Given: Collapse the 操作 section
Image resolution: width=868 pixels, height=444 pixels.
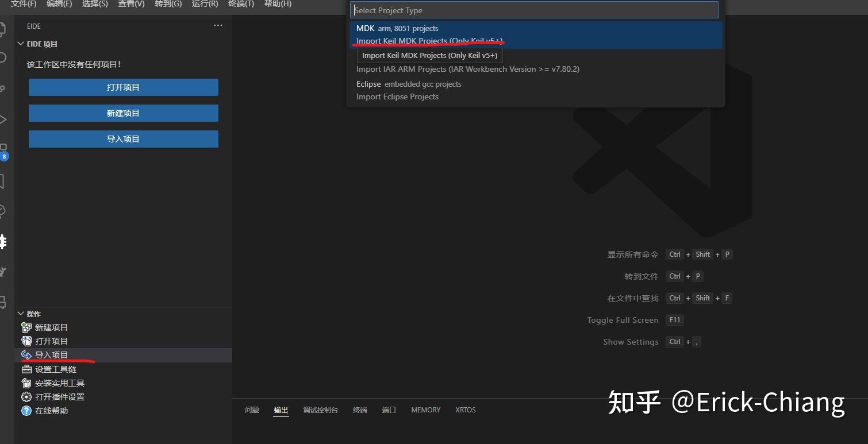Looking at the screenshot, I should (x=21, y=313).
